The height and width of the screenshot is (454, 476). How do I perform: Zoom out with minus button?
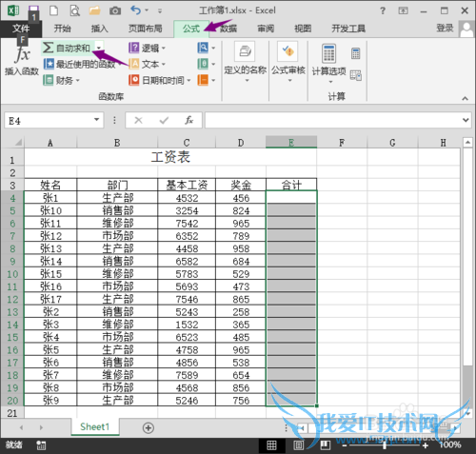pyautogui.click(x=345, y=445)
